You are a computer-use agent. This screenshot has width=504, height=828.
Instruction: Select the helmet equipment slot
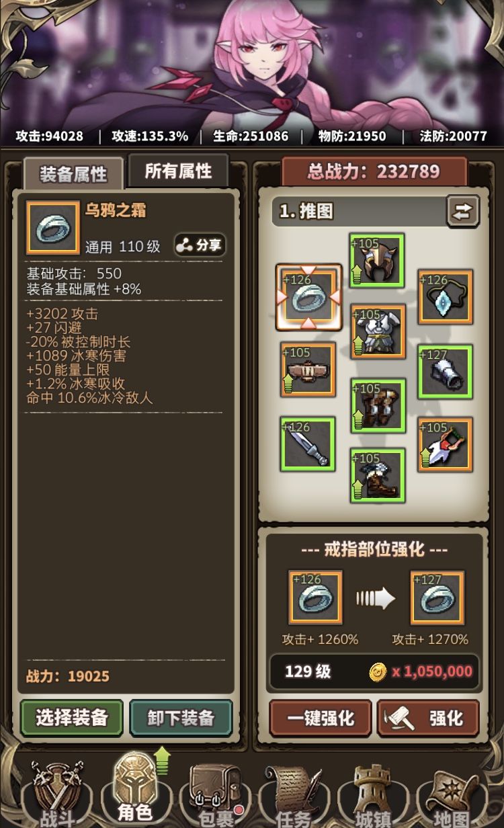point(377,260)
